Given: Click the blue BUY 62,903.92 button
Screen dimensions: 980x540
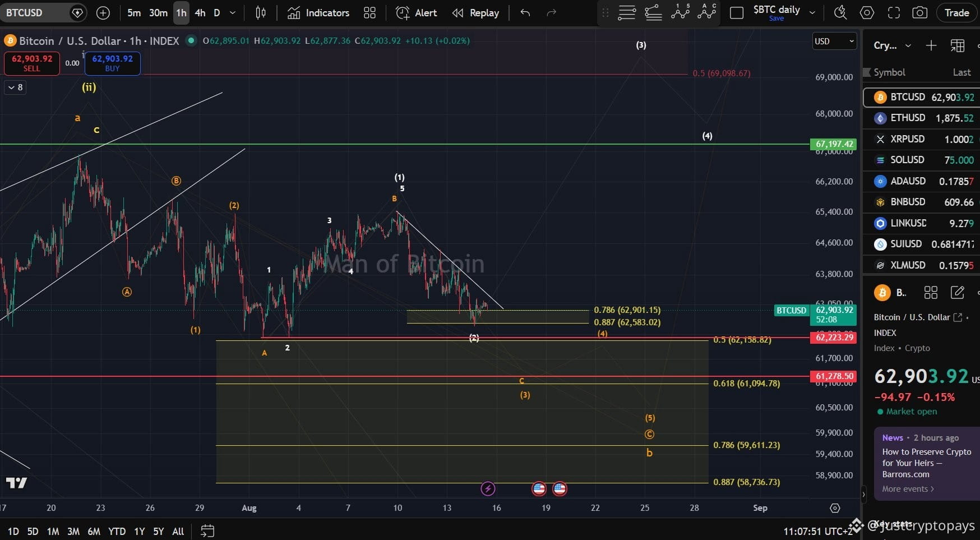Looking at the screenshot, I should pos(112,63).
